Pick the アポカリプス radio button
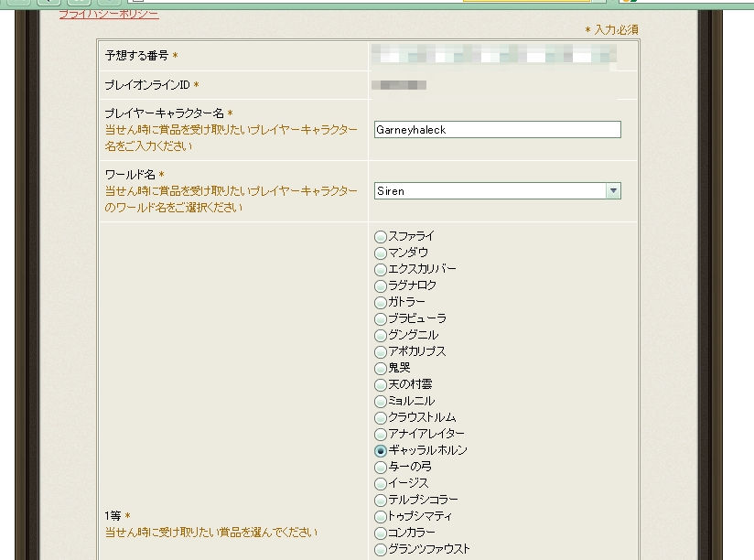 pyautogui.click(x=381, y=351)
